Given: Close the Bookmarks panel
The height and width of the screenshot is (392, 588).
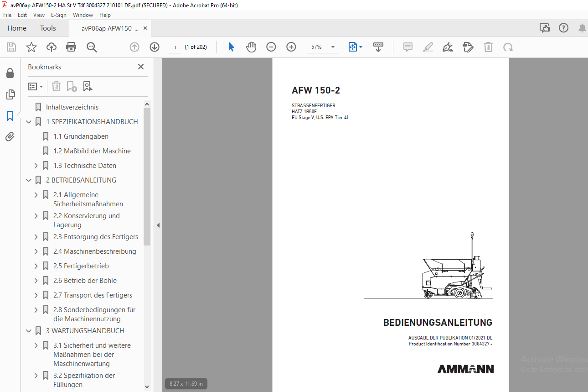Looking at the screenshot, I should [x=141, y=67].
